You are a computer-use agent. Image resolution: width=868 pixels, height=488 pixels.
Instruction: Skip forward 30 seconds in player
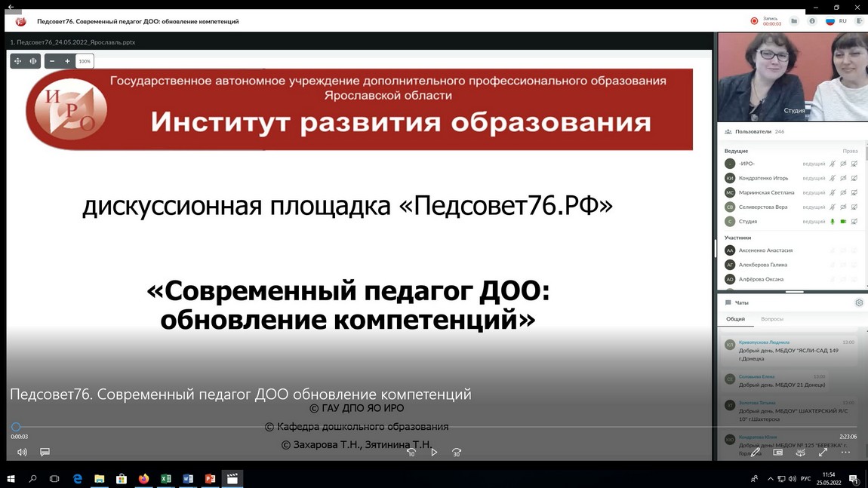click(x=456, y=452)
